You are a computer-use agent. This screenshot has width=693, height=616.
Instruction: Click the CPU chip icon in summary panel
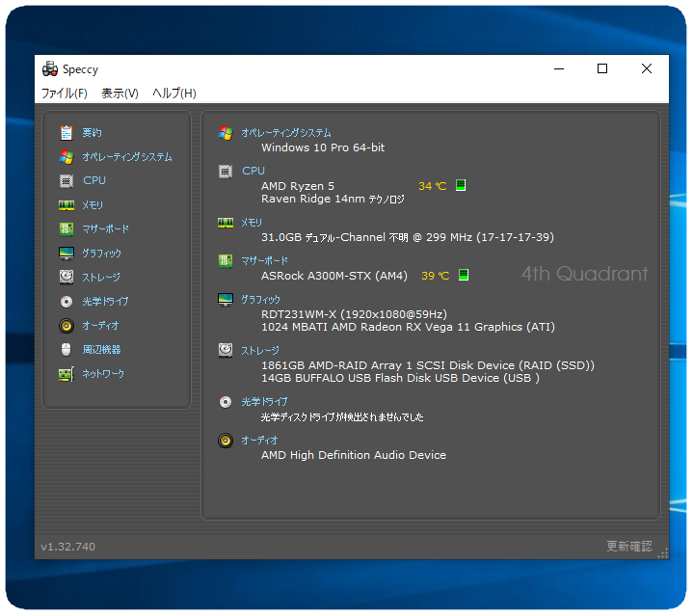coord(226,172)
